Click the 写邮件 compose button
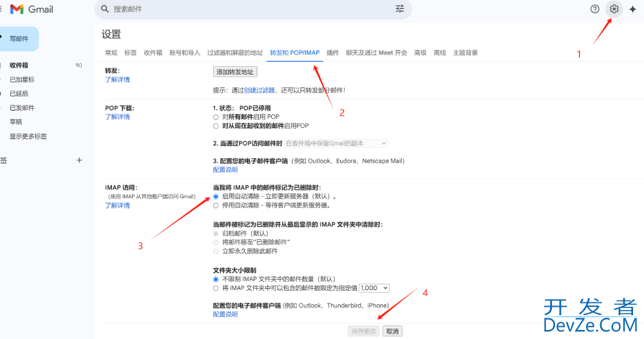The height and width of the screenshot is (339, 644). (19, 39)
